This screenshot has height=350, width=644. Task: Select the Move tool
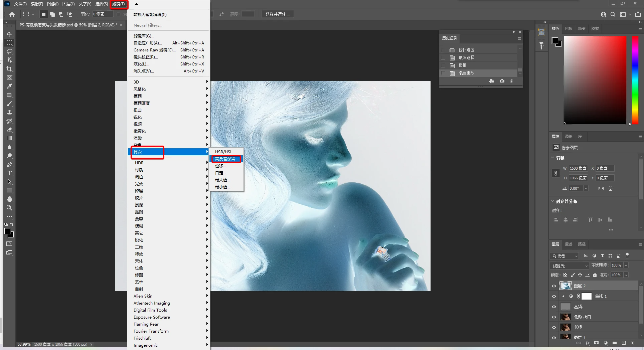(9, 34)
